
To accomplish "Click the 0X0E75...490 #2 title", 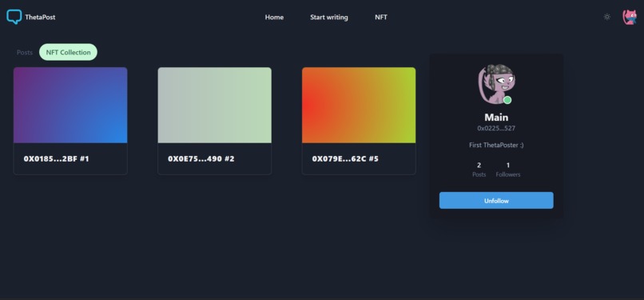I will (201, 158).
